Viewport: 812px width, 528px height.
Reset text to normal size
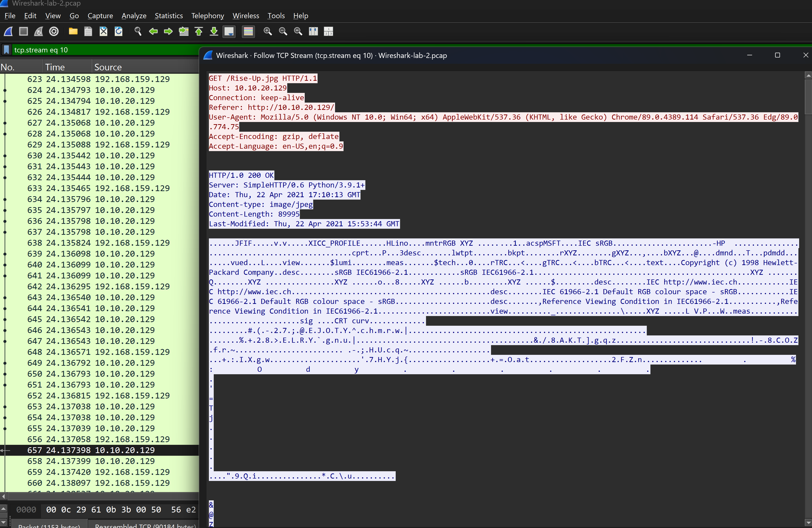(x=298, y=31)
